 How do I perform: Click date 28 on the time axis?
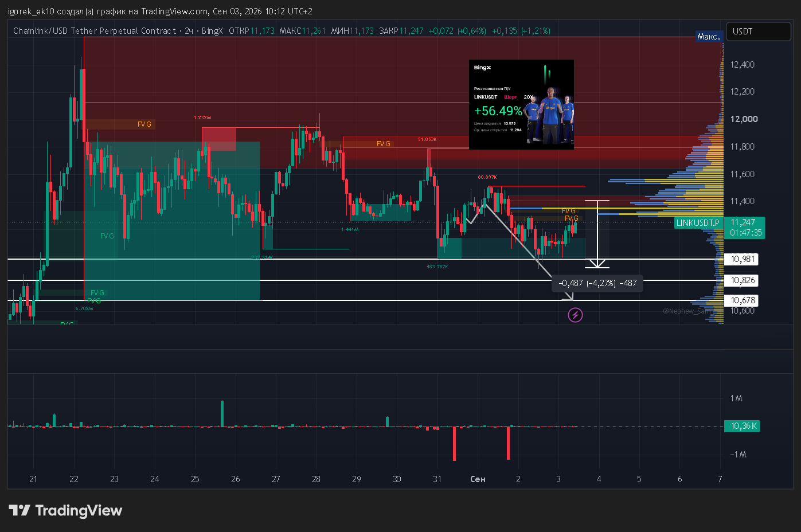point(316,479)
